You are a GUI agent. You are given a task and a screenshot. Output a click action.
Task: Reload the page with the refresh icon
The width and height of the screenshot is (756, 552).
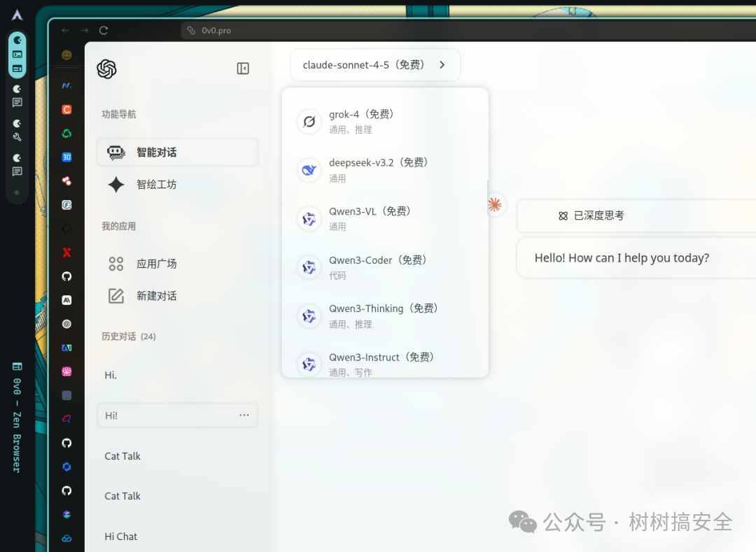[104, 30]
